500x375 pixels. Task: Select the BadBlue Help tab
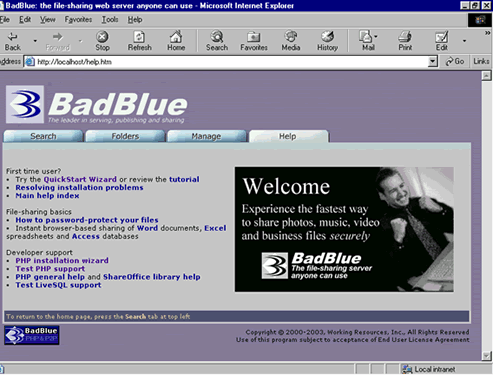point(288,136)
